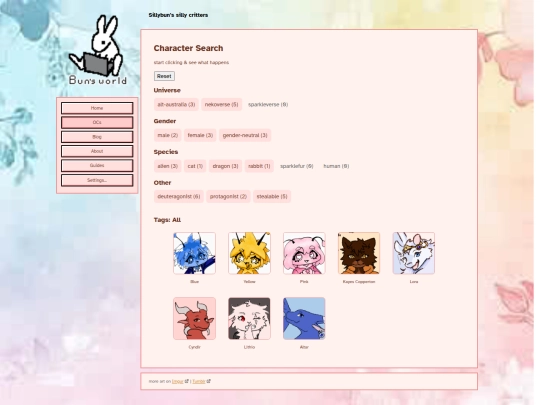Viewport: 540px width, 405px height.
Task: Select the human (0) species tag
Action: [336, 166]
